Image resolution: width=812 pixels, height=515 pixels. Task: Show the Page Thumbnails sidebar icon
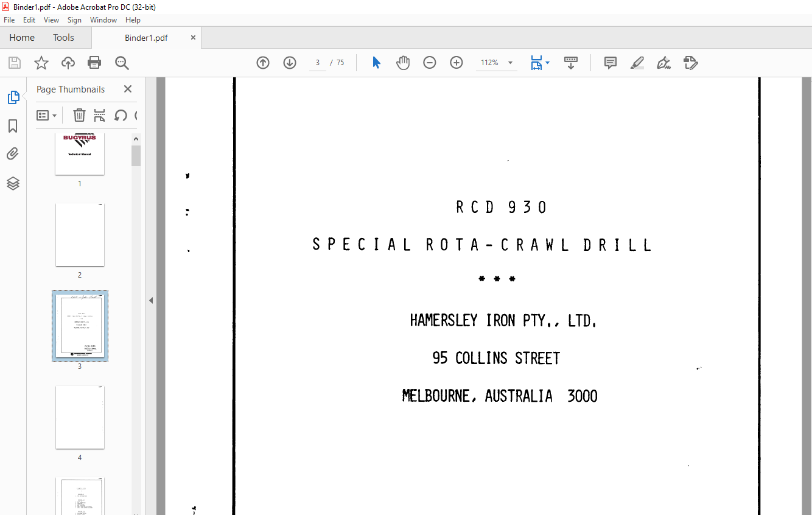pyautogui.click(x=13, y=97)
